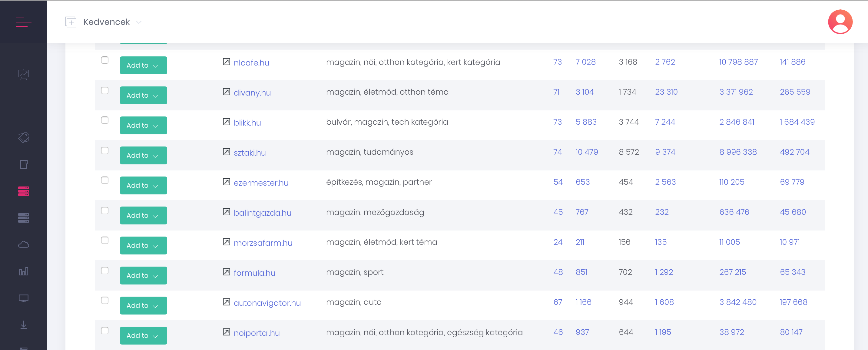
Task: Open the morzsafarm.hu link
Action: (263, 243)
